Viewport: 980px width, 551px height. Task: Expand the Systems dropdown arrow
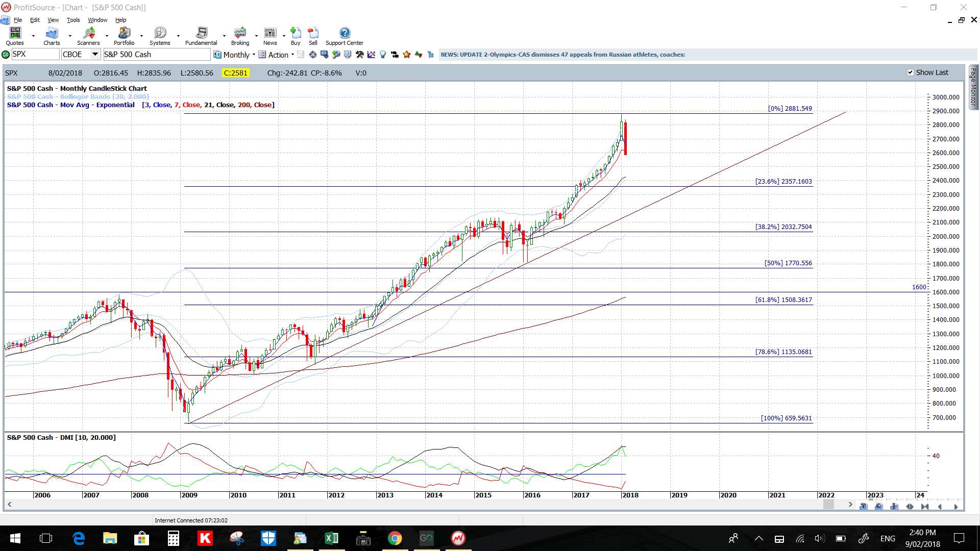point(178,36)
